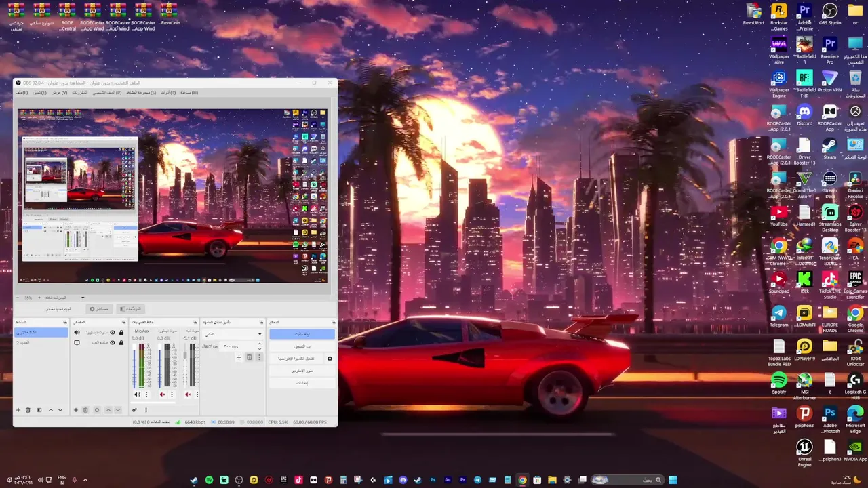Mute the Mic/Aux channel speaker icon
The width and height of the screenshot is (868, 488).
(x=138, y=394)
